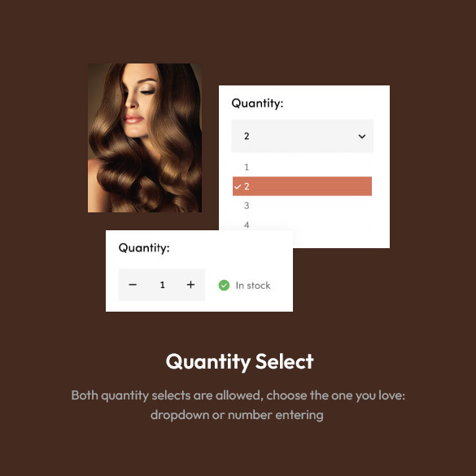Image resolution: width=476 pixels, height=476 pixels.
Task: Click the white checkmark beside selected option 2
Action: (x=238, y=186)
